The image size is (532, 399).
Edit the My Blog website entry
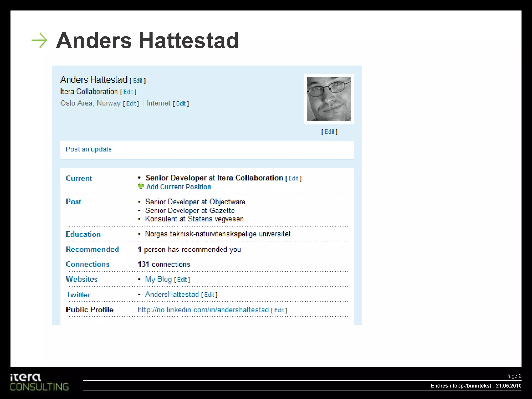(182, 280)
